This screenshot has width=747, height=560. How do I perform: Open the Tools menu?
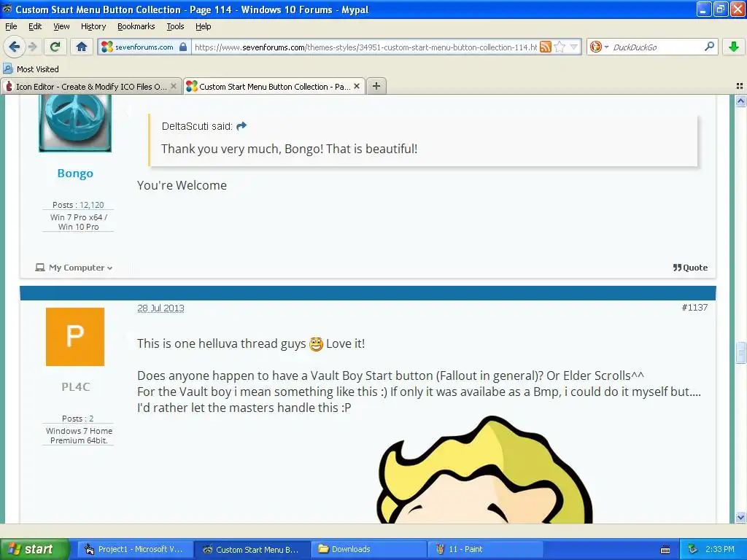(x=175, y=26)
